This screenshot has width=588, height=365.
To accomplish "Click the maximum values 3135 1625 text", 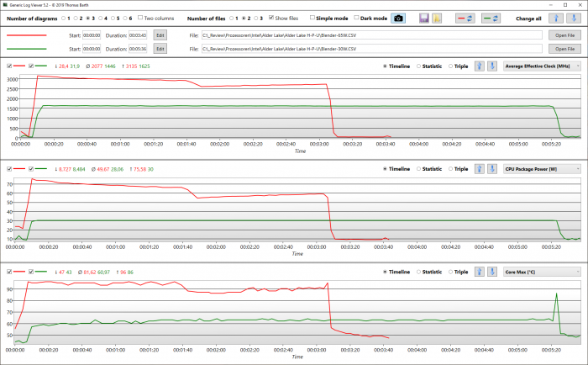I will [x=136, y=66].
